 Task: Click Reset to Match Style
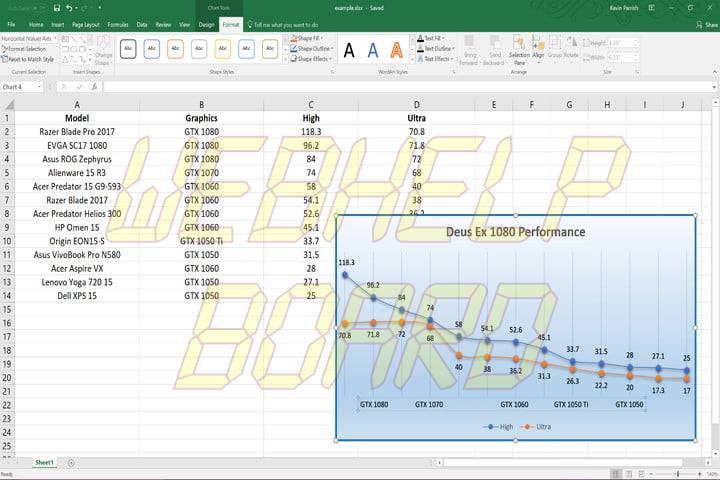point(28,59)
